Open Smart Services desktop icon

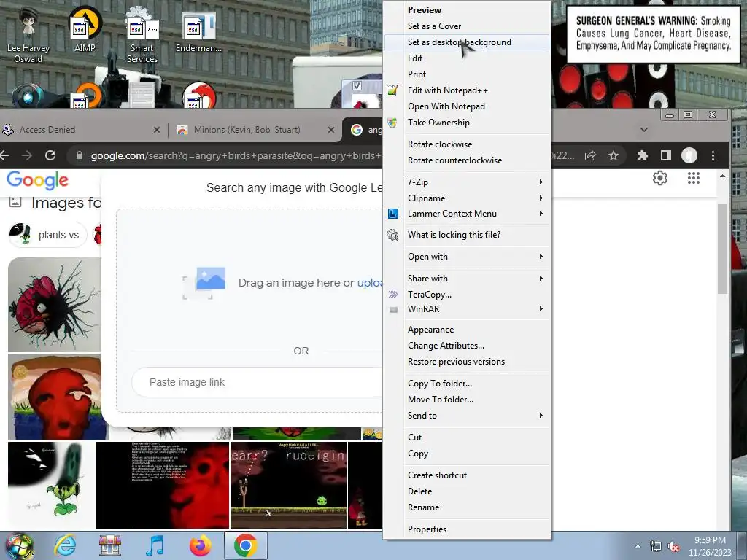(142, 36)
